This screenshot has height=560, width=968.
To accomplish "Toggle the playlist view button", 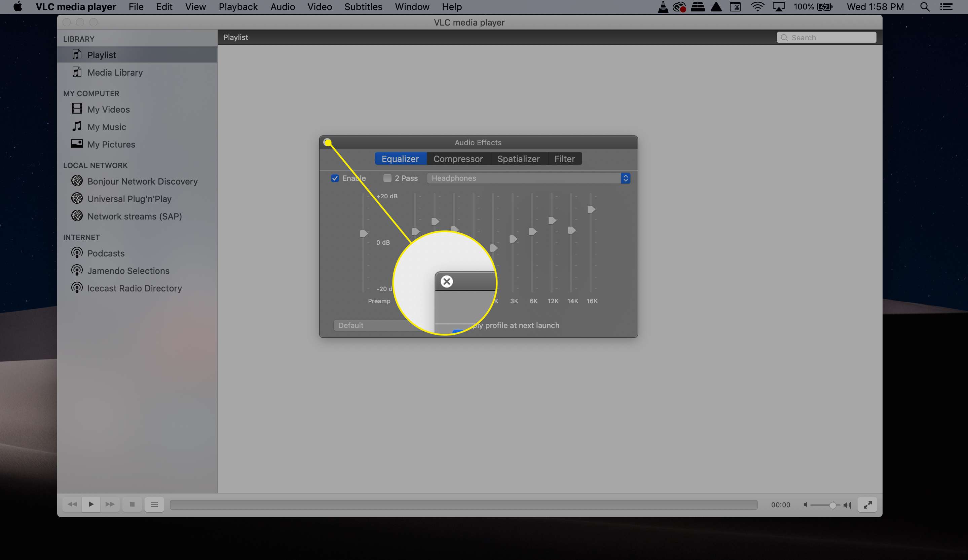I will (154, 504).
